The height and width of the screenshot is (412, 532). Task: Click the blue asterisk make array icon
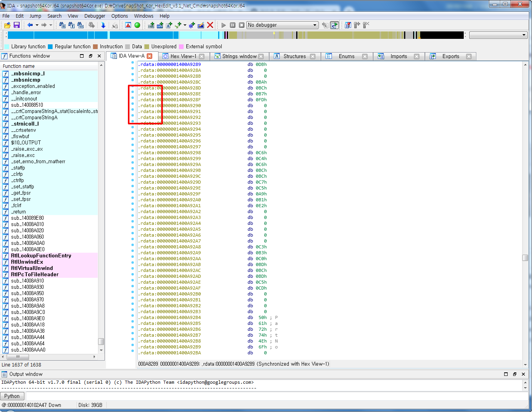192,25
